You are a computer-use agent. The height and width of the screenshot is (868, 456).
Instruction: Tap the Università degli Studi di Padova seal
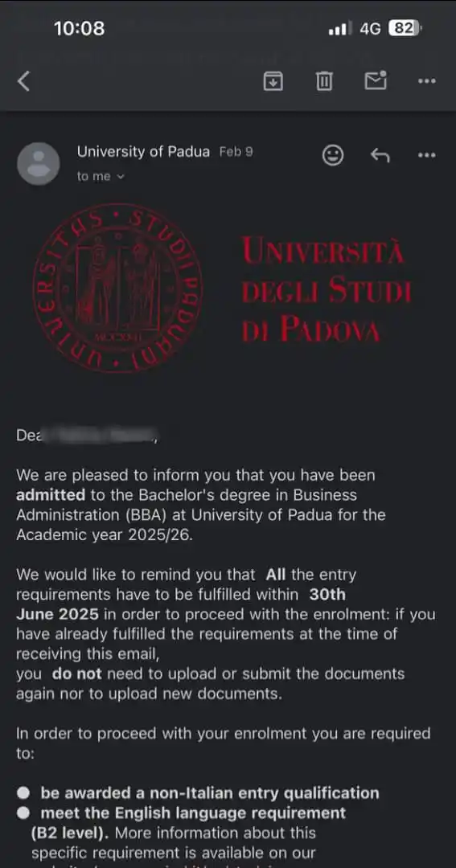pos(117,288)
